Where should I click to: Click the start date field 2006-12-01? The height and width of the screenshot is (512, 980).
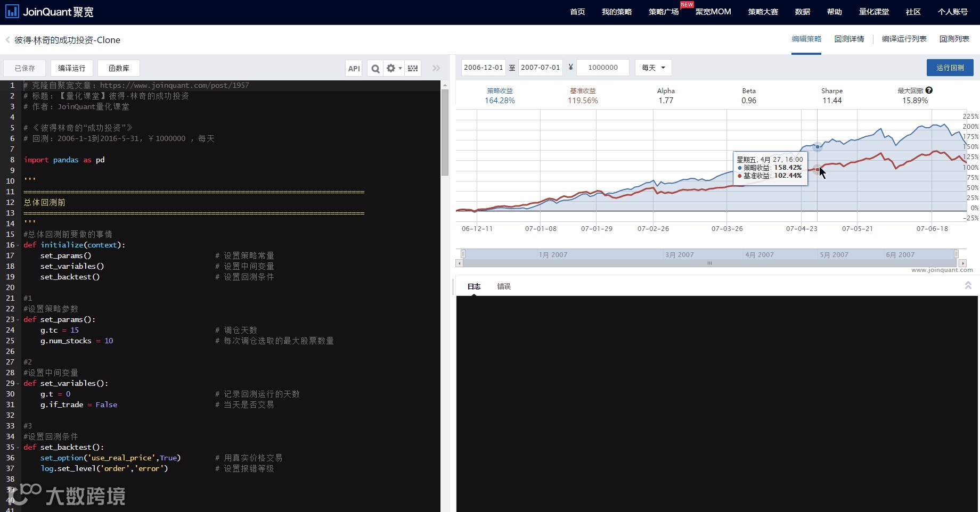pos(483,68)
